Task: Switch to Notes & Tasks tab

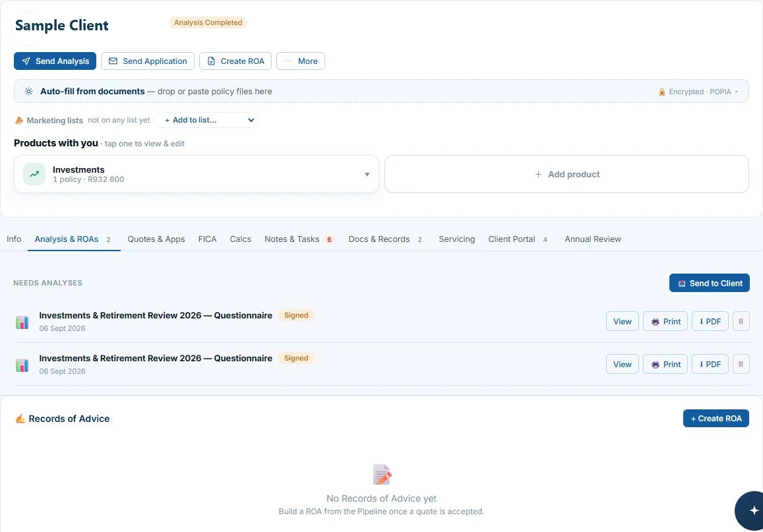Action: pyautogui.click(x=299, y=239)
